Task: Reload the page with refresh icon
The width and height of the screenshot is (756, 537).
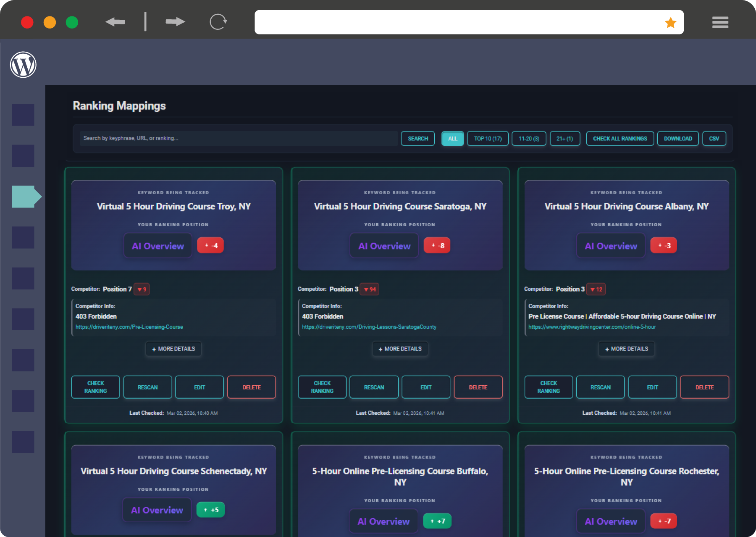Action: (x=218, y=22)
